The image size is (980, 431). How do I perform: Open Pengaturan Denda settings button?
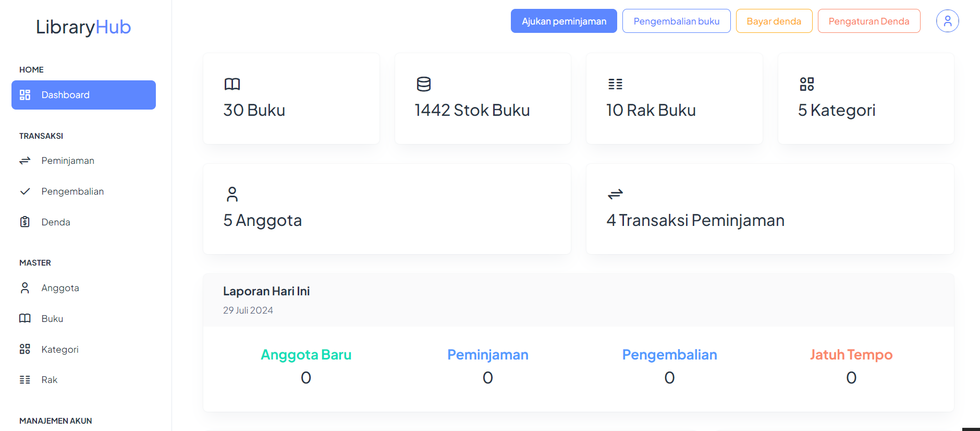[x=868, y=21]
